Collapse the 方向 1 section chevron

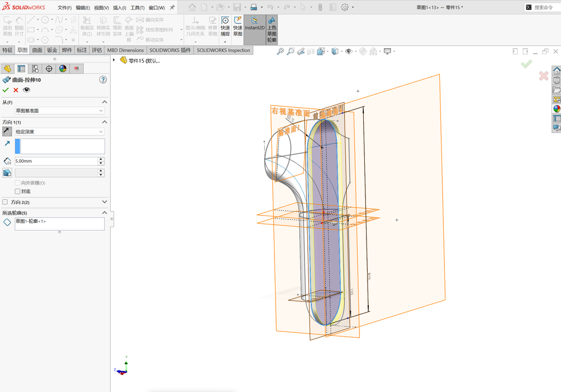point(105,122)
